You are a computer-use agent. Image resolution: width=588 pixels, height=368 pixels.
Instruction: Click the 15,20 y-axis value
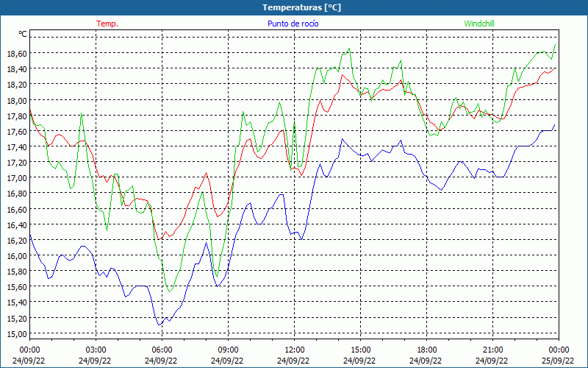click(17, 319)
